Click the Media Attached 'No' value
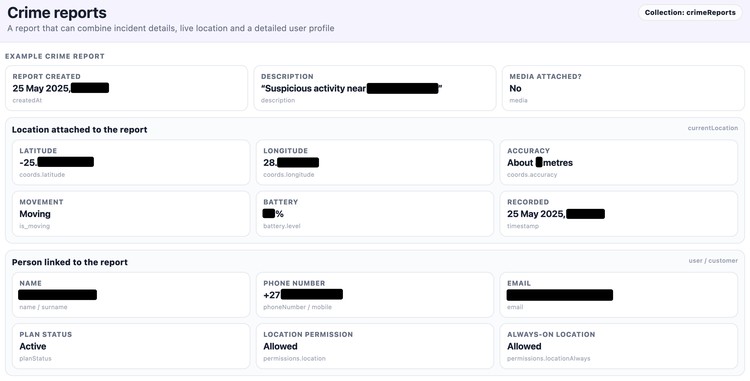750x381 pixels. pyautogui.click(x=515, y=88)
